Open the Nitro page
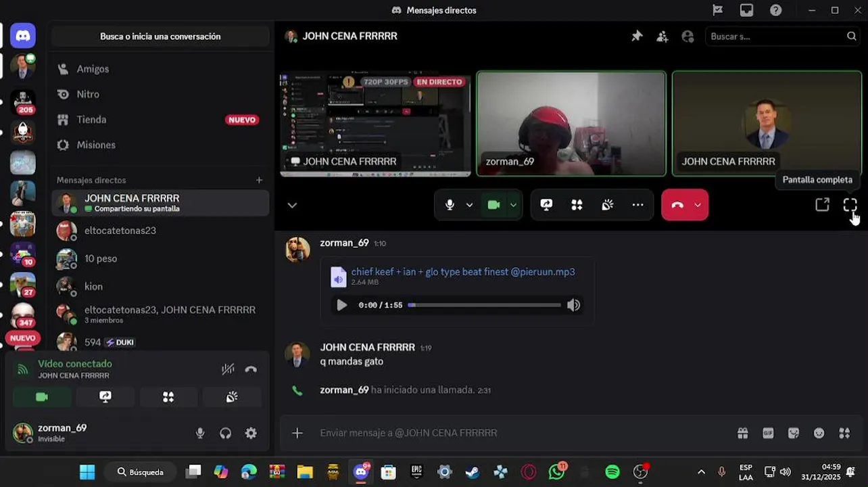868x487 pixels. 160,94
